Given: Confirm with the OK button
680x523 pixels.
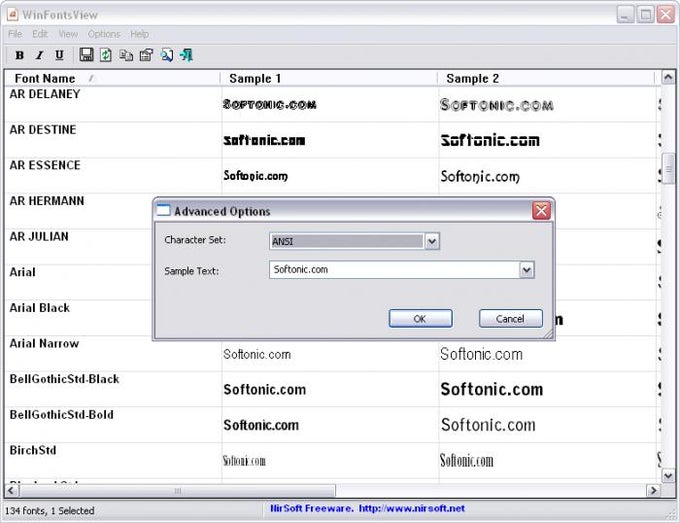Looking at the screenshot, I should pos(420,319).
